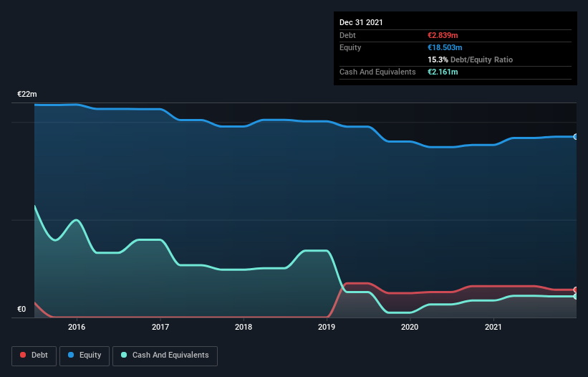Image resolution: width=588 pixels, height=377 pixels.
Task: Click the 2020 x-axis label
Action: 410,327
